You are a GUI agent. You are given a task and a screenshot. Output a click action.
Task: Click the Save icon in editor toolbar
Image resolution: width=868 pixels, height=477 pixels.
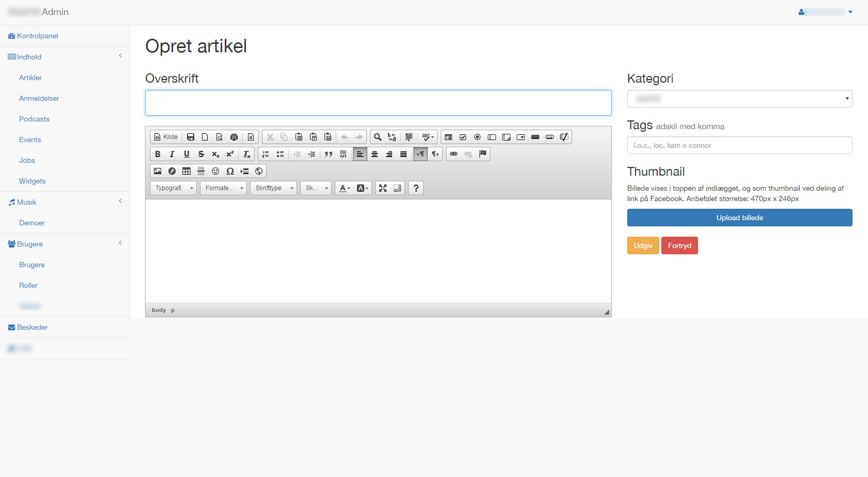click(191, 137)
